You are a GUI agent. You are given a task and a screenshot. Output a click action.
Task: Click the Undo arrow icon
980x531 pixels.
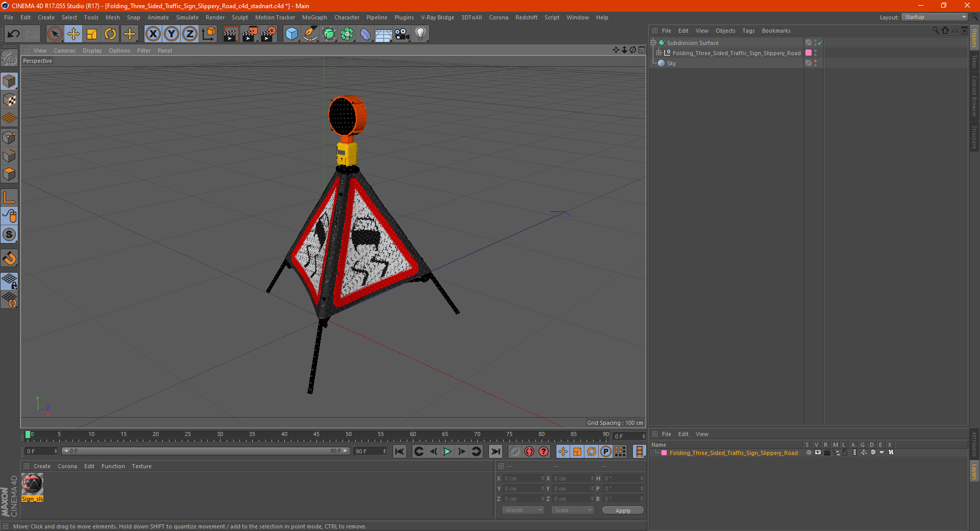pyautogui.click(x=14, y=34)
